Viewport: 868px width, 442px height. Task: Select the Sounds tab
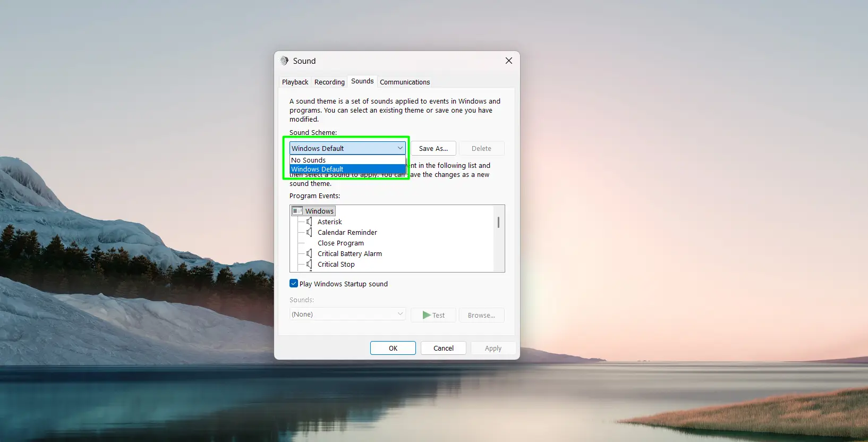pos(362,81)
